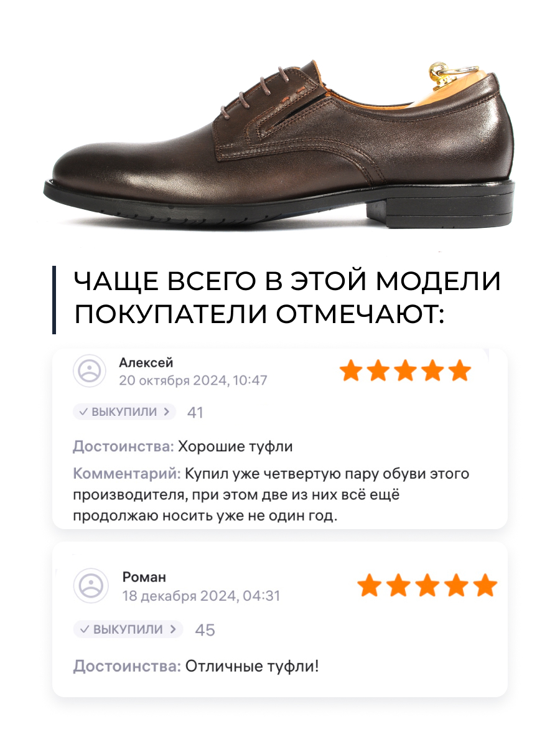Image resolution: width=560 pixels, height=747 pixels.
Task: Click the first star in Роман's review
Action: (x=370, y=586)
